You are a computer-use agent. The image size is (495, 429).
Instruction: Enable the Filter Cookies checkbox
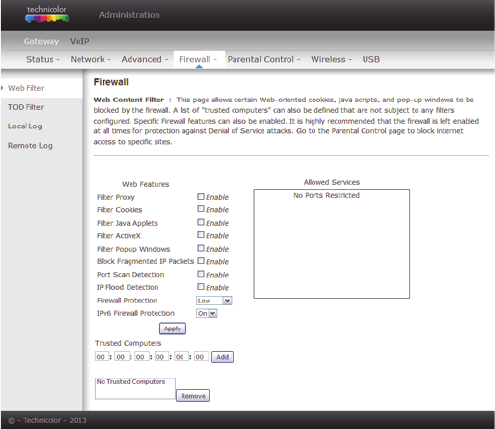pos(201,209)
